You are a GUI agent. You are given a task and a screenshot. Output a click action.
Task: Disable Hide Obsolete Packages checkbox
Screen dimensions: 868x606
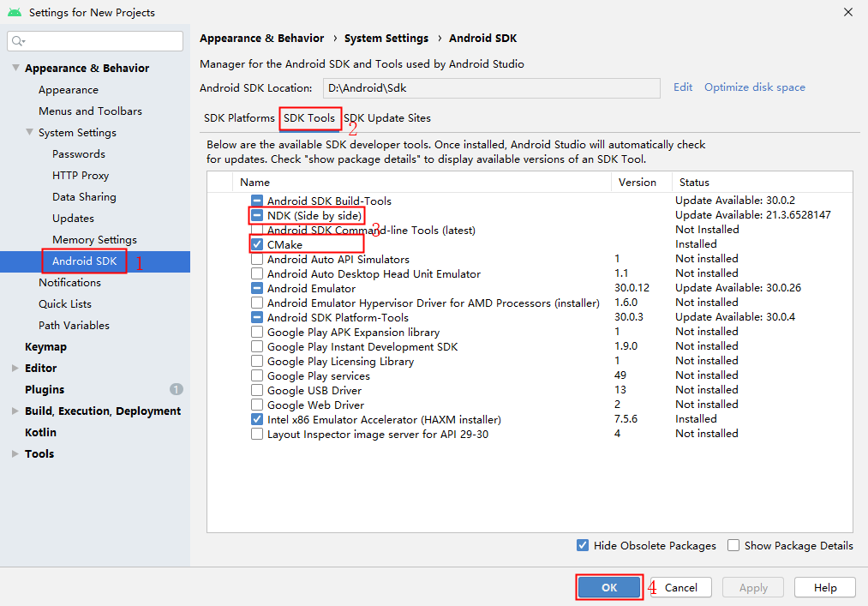click(x=583, y=545)
